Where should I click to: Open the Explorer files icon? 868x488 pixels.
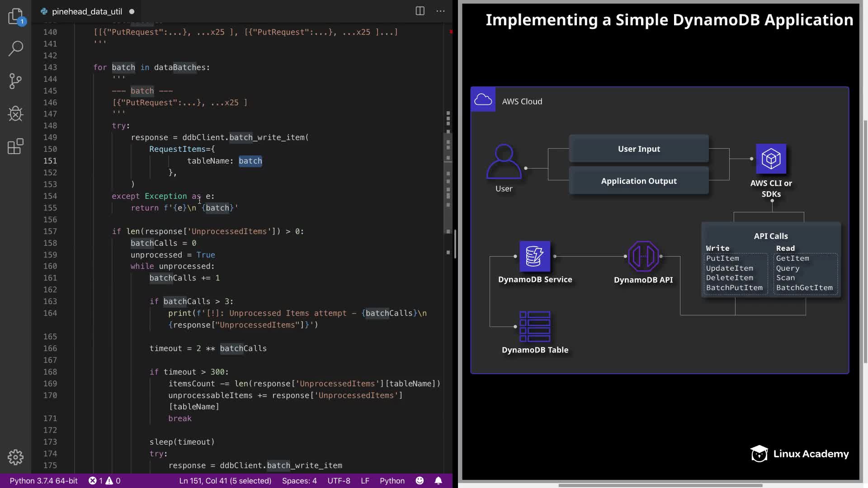[x=15, y=16]
